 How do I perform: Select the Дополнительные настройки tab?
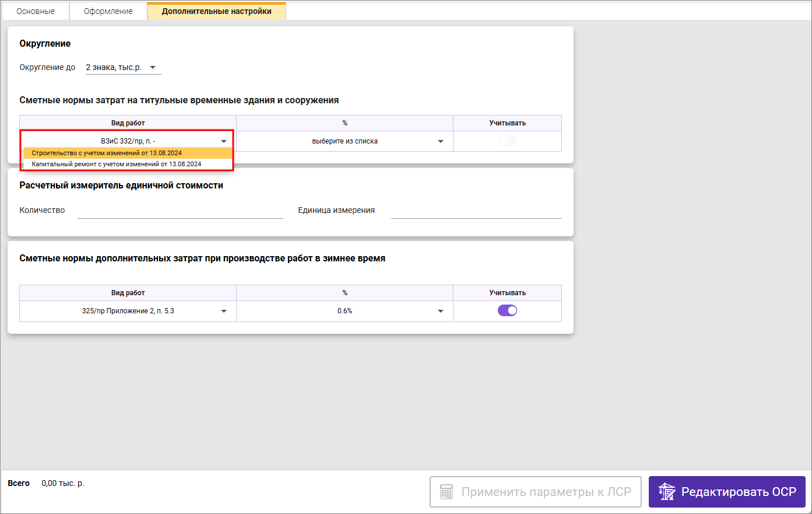[216, 11]
